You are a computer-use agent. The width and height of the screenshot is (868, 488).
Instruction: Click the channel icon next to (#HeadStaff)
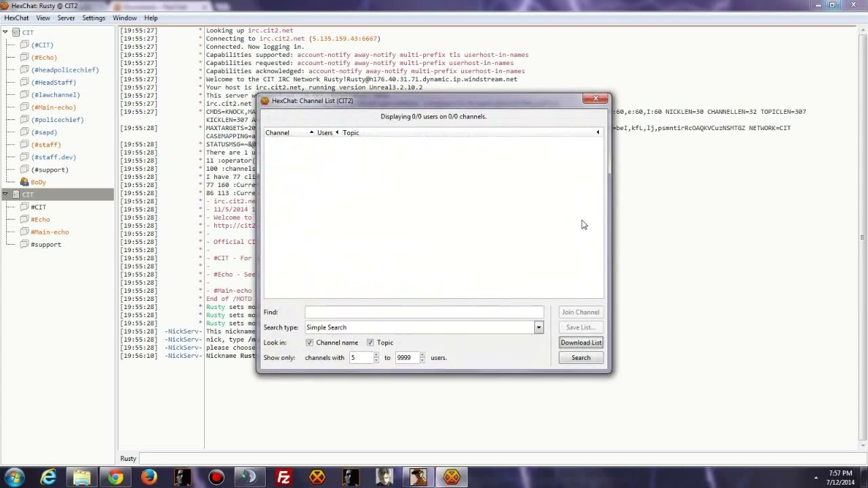tap(24, 82)
